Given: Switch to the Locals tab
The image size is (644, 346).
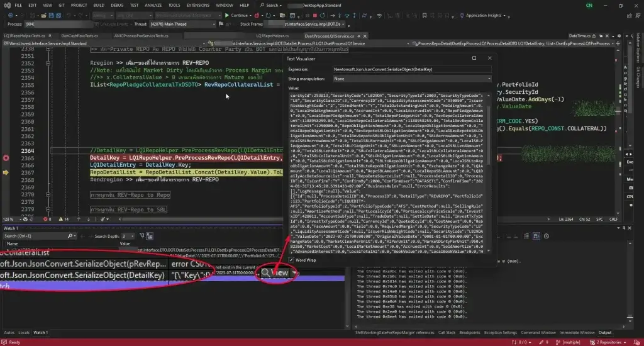Looking at the screenshot, I should pyautogui.click(x=24, y=332).
